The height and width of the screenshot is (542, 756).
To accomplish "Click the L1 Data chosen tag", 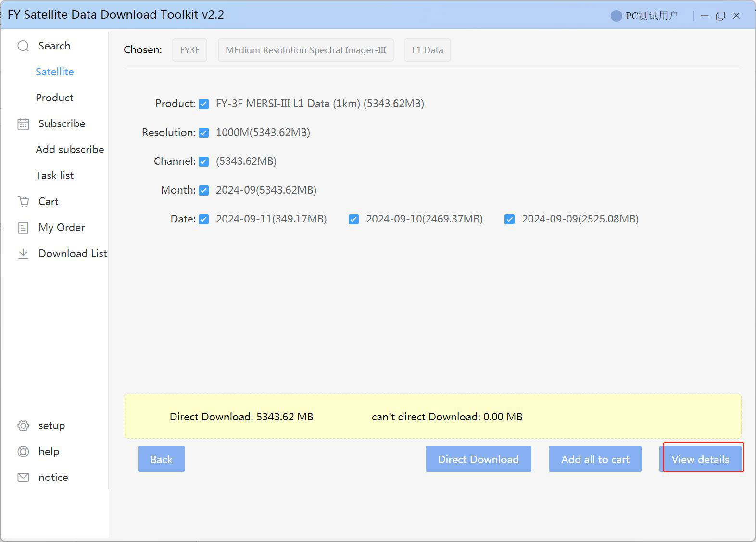I will tap(428, 50).
